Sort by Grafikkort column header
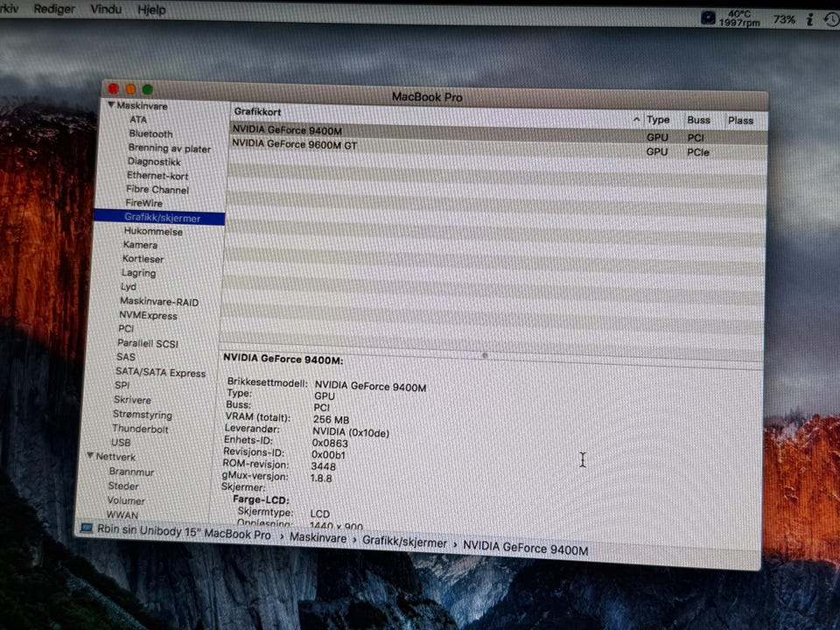 click(x=257, y=111)
